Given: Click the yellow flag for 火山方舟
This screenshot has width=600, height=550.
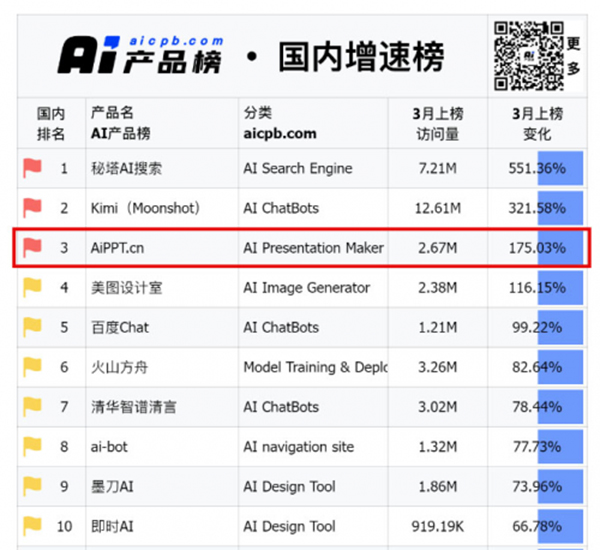Looking at the screenshot, I should [x=32, y=367].
